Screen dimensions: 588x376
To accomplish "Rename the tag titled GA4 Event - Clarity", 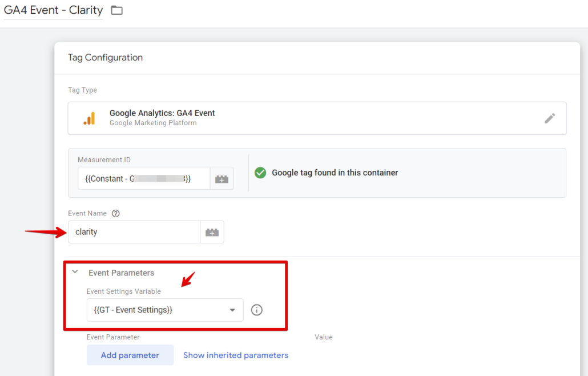I will click(53, 10).
